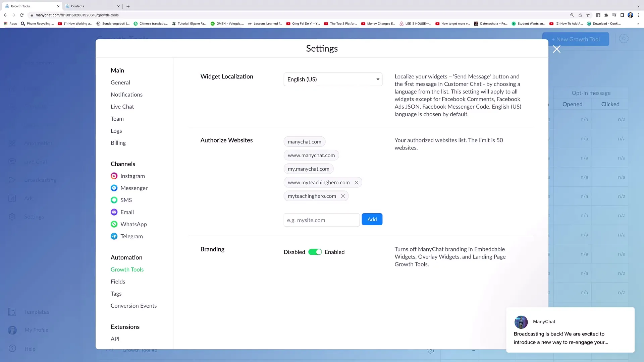Open Help in the background sidebar

22,349
